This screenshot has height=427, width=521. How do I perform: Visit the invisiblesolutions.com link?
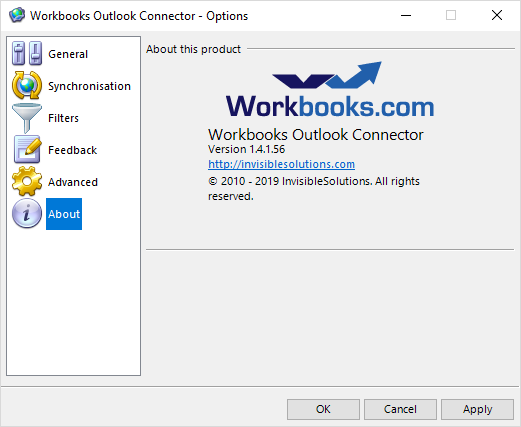pyautogui.click(x=281, y=164)
